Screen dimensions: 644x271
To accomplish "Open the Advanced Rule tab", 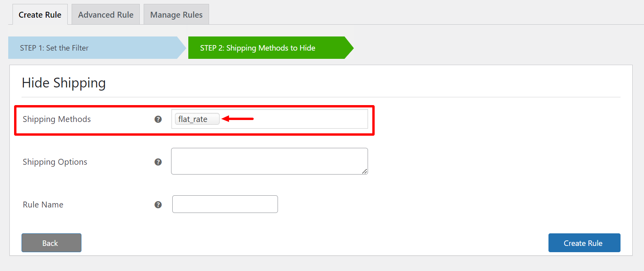I will [x=106, y=15].
